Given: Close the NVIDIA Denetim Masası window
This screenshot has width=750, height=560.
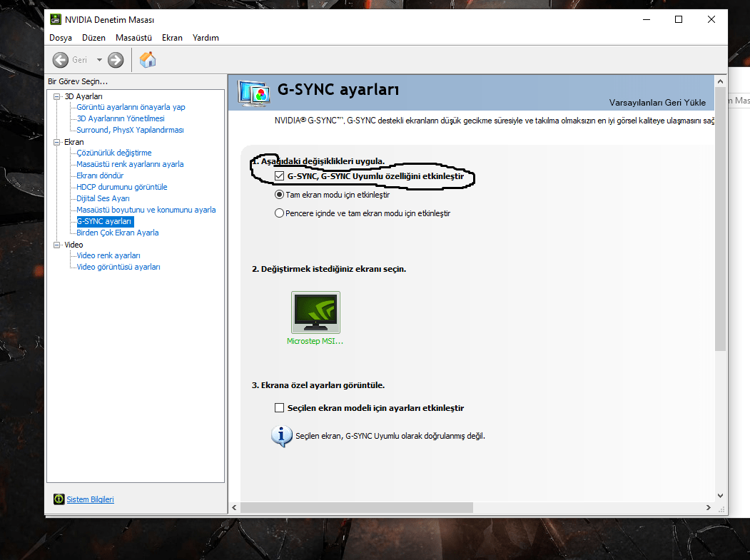Looking at the screenshot, I should pyautogui.click(x=711, y=19).
